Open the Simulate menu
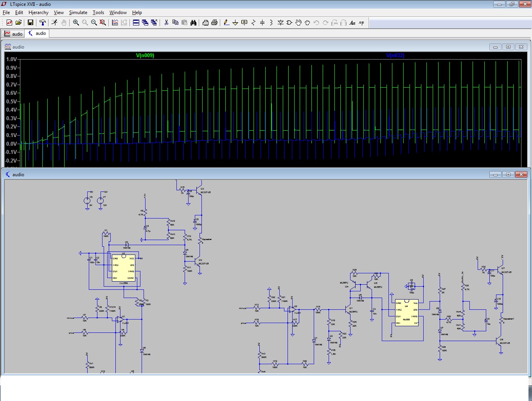The height and width of the screenshot is (401, 532). coord(78,13)
